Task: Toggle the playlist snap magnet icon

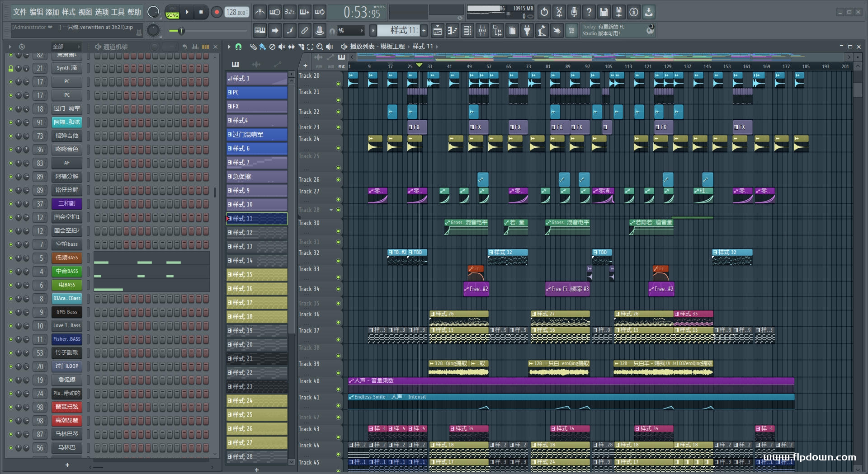Action: click(x=239, y=47)
